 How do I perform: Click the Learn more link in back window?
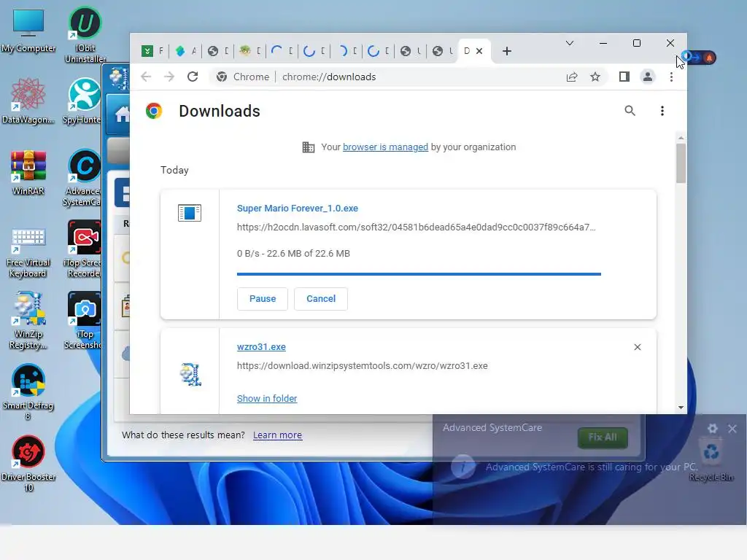coord(277,435)
